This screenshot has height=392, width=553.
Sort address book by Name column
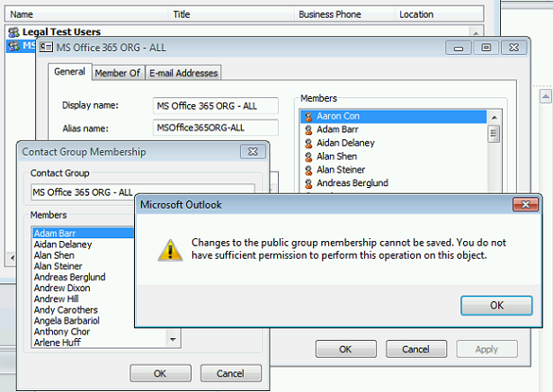[86, 14]
